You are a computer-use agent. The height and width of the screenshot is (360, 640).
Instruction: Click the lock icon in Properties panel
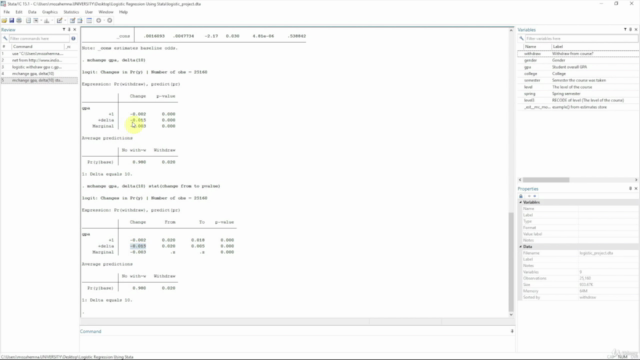(x=521, y=196)
